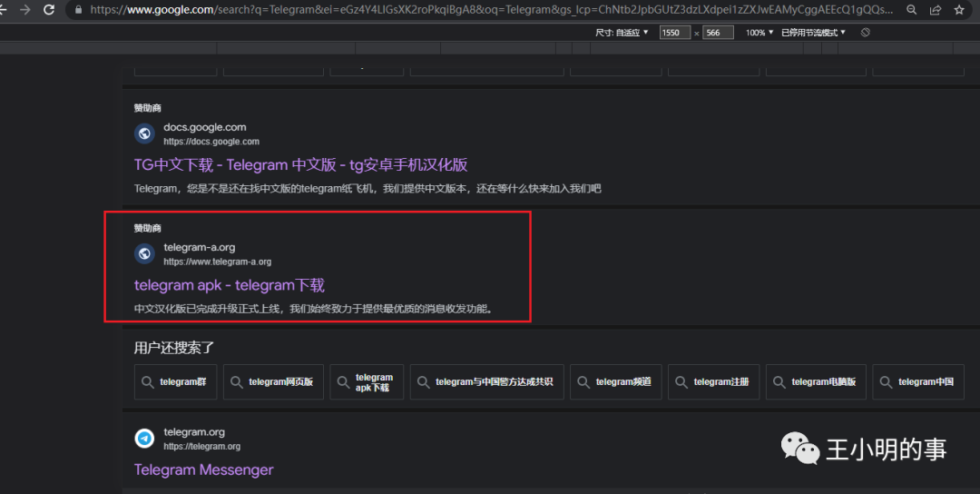The width and height of the screenshot is (980, 494).
Task: Select related search telegram中国
Action: click(x=918, y=382)
